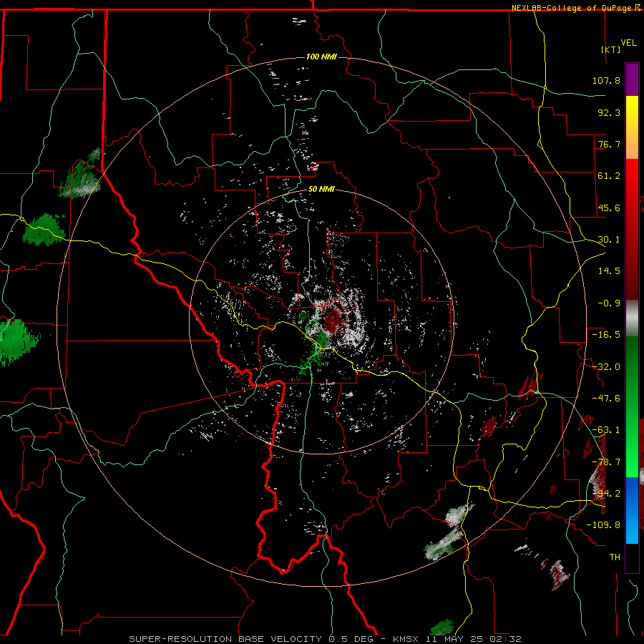Select the 14.5 legend value
This screenshot has width=644, height=644.
coord(609,271)
